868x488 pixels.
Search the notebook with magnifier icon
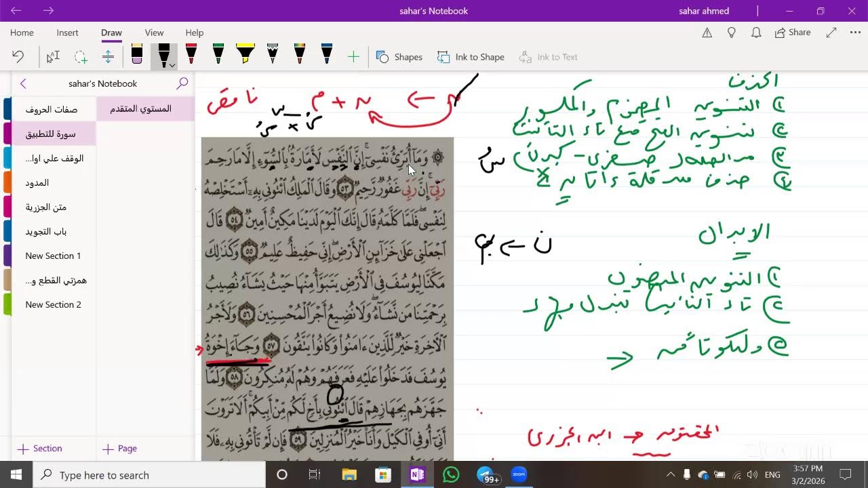pyautogui.click(x=182, y=83)
